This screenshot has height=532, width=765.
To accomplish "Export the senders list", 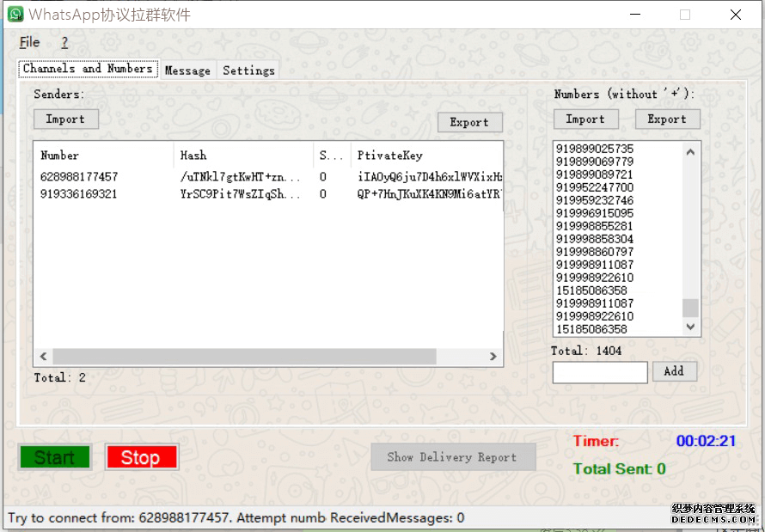I will [x=470, y=122].
